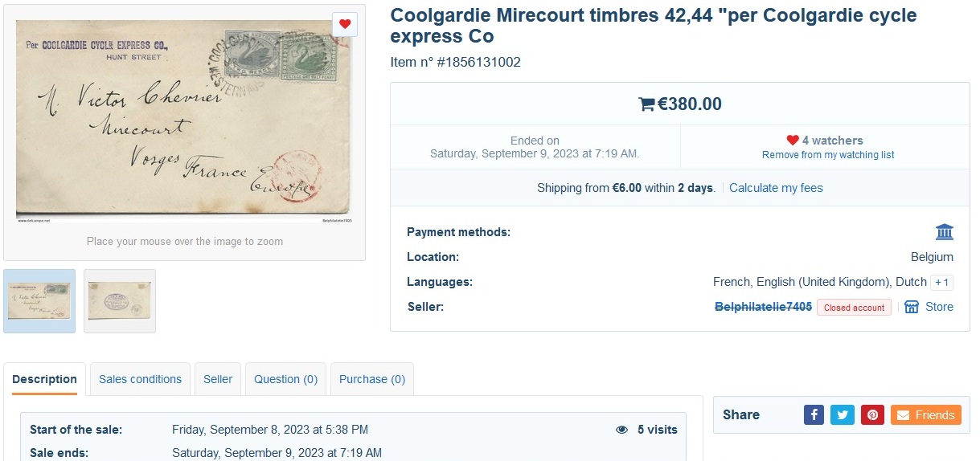
Task: Click the eye visits icon
Action: click(621, 430)
